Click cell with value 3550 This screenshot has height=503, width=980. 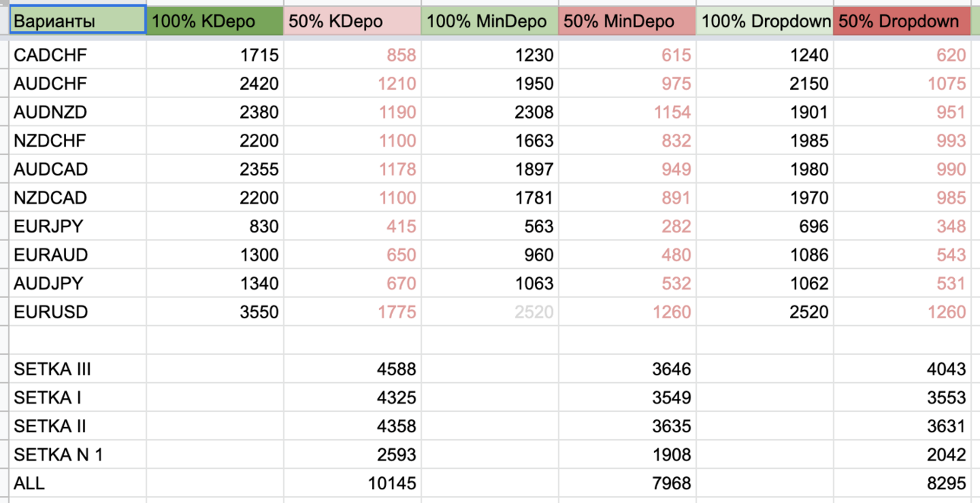point(215,312)
